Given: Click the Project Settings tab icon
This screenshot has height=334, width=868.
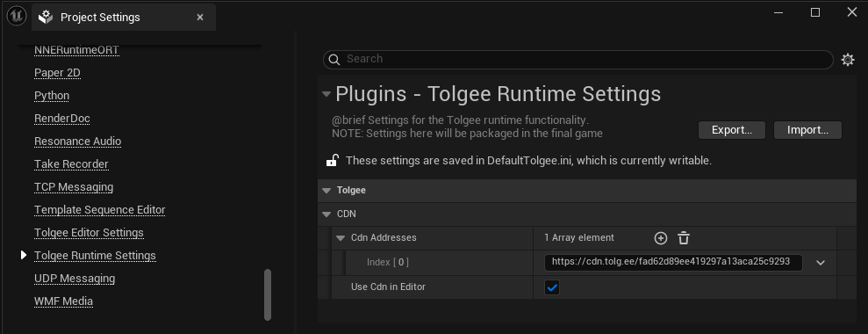Looking at the screenshot, I should pos(46,18).
